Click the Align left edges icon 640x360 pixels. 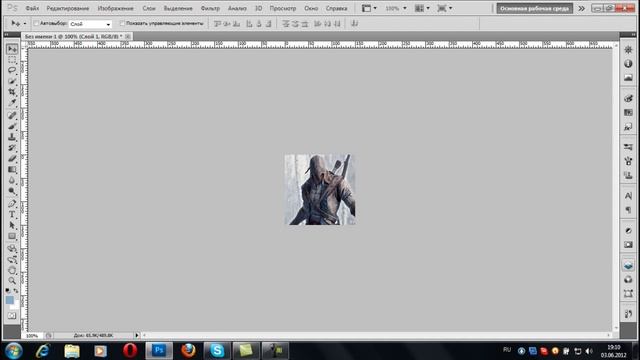(x=249, y=24)
